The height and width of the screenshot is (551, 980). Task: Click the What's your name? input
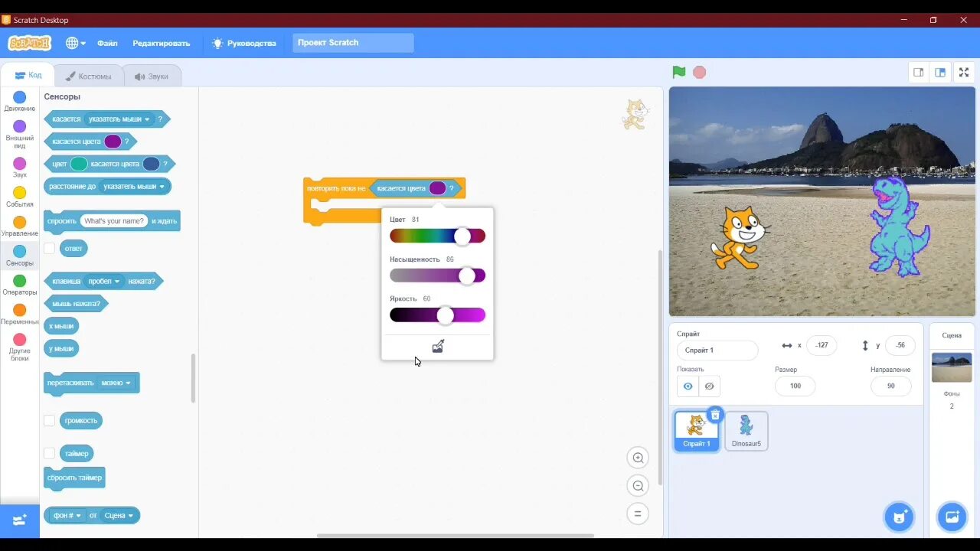[114, 221]
